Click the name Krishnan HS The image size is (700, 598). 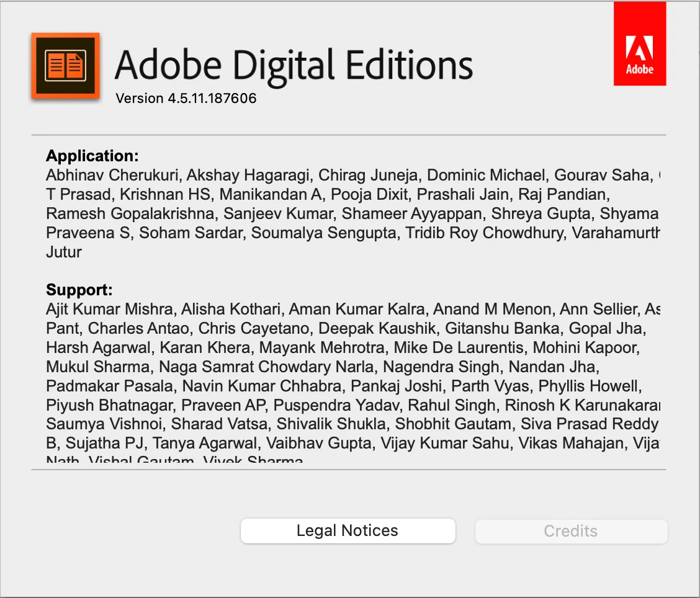(x=164, y=194)
